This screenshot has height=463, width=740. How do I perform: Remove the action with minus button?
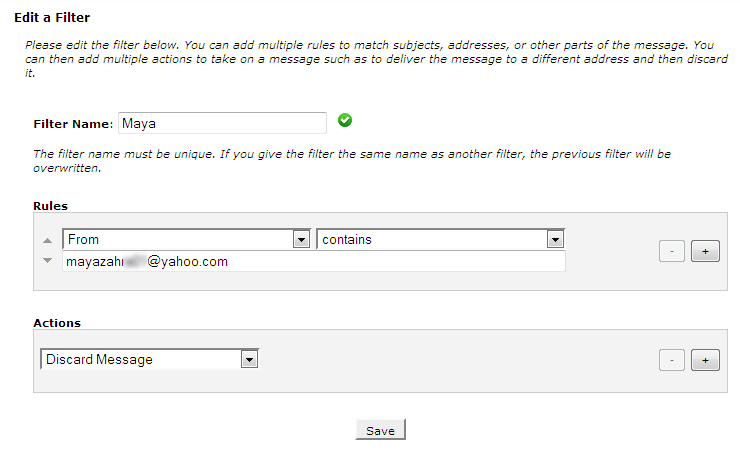tap(672, 360)
